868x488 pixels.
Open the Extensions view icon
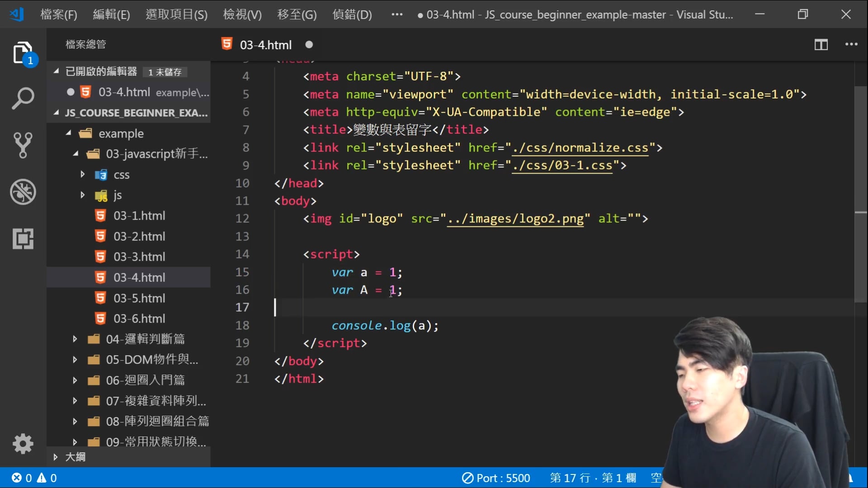click(23, 239)
